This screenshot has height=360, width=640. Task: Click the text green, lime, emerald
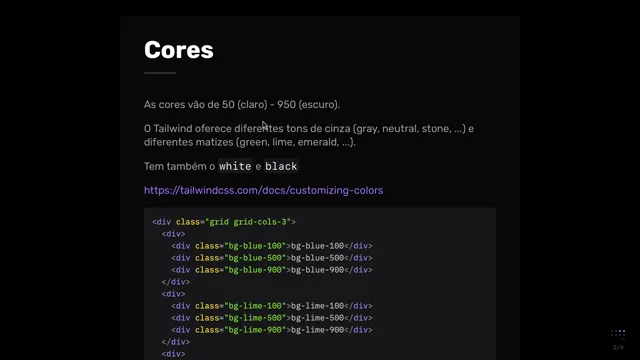pos(289,142)
